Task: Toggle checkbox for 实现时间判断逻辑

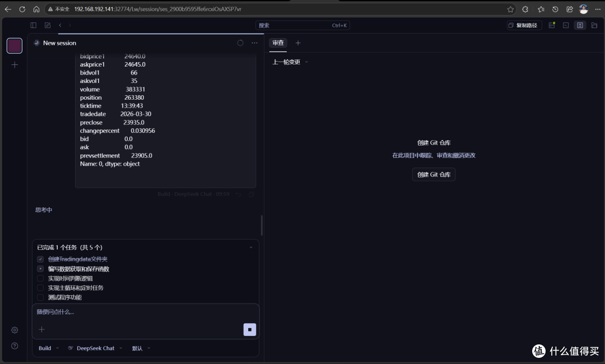Action: tap(40, 278)
